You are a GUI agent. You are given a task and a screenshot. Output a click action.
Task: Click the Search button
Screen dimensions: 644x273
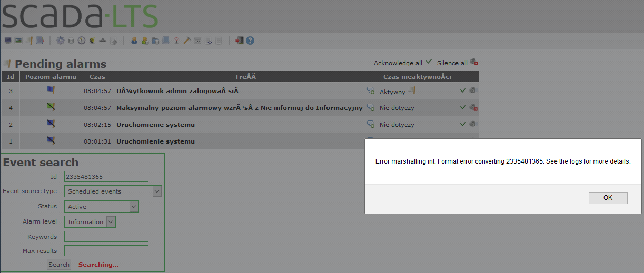pyautogui.click(x=59, y=265)
